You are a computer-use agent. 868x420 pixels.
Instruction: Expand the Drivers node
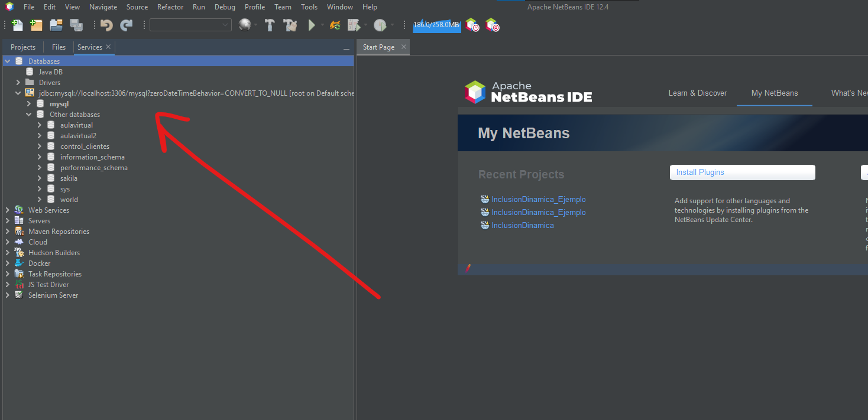tap(18, 83)
